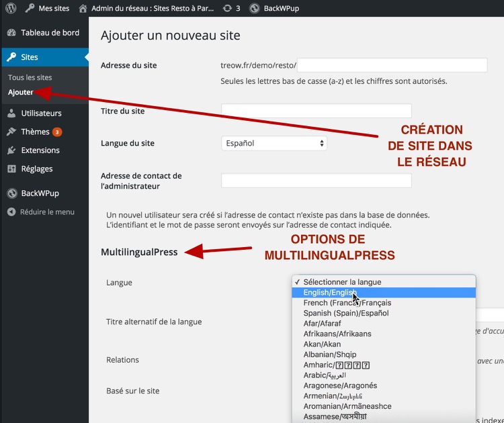Click the Utilisateurs person icon

click(11, 113)
